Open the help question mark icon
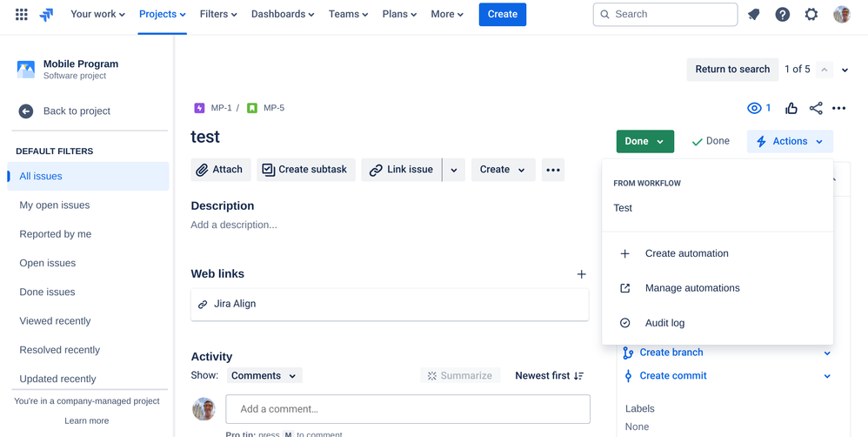The height and width of the screenshot is (437, 868). pos(782,15)
